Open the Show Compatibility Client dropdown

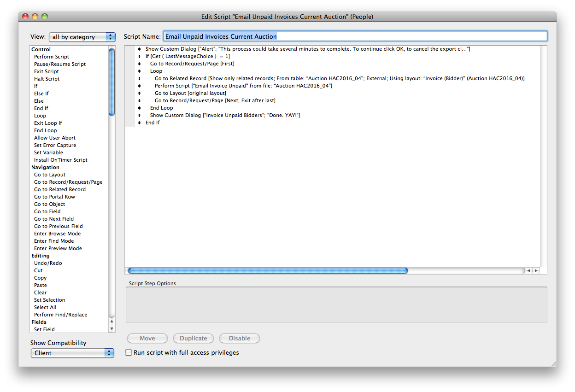pos(72,353)
